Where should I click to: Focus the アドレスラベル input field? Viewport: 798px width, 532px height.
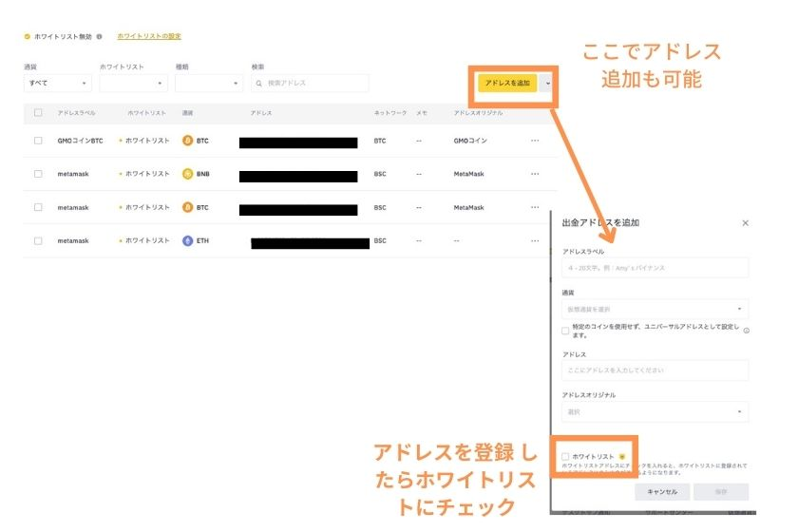point(655,268)
